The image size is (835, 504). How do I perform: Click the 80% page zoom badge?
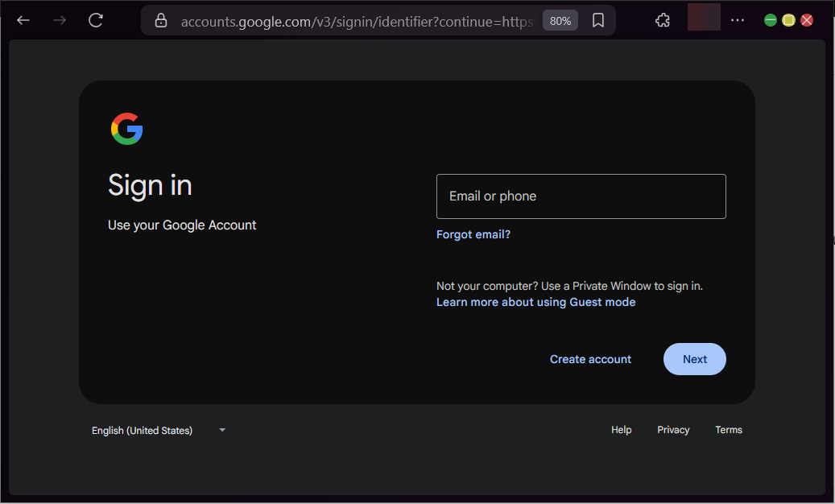tap(560, 21)
